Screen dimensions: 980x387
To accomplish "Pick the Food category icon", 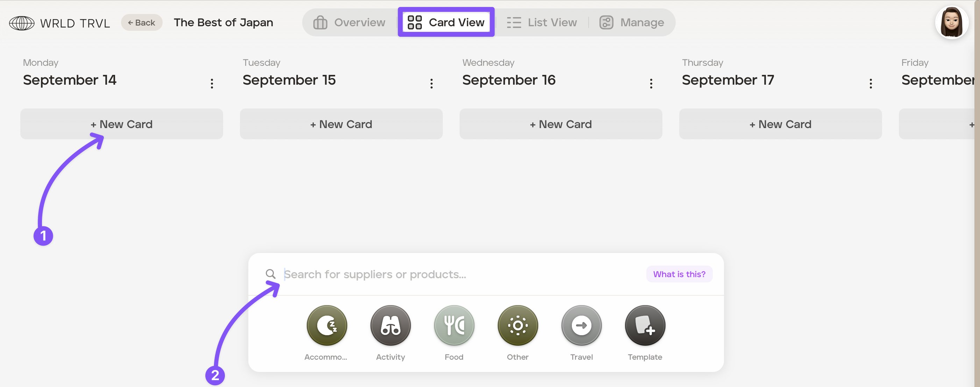I will point(454,325).
